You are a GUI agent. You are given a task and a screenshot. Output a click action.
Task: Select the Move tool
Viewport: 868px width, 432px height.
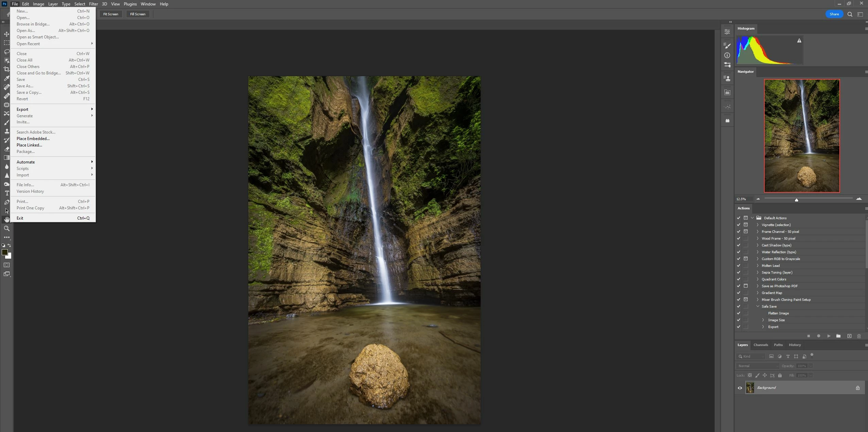tap(6, 34)
